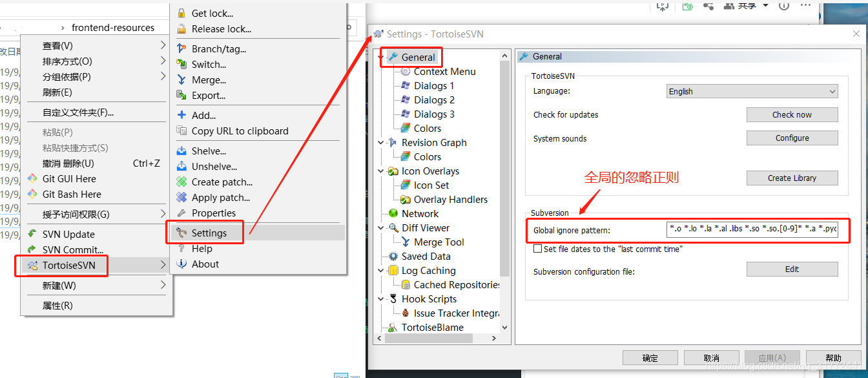868x378 pixels.
Task: Click the Switch icon
Action: point(181,65)
